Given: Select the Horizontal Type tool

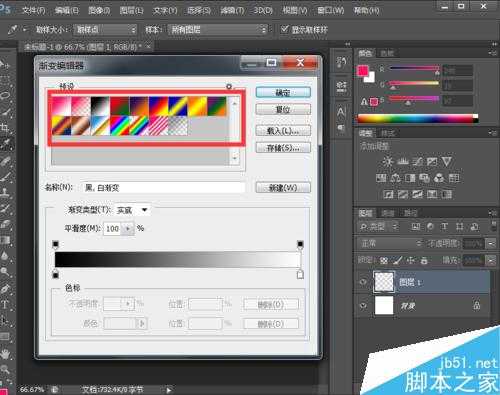Looking at the screenshot, I should tap(5, 304).
